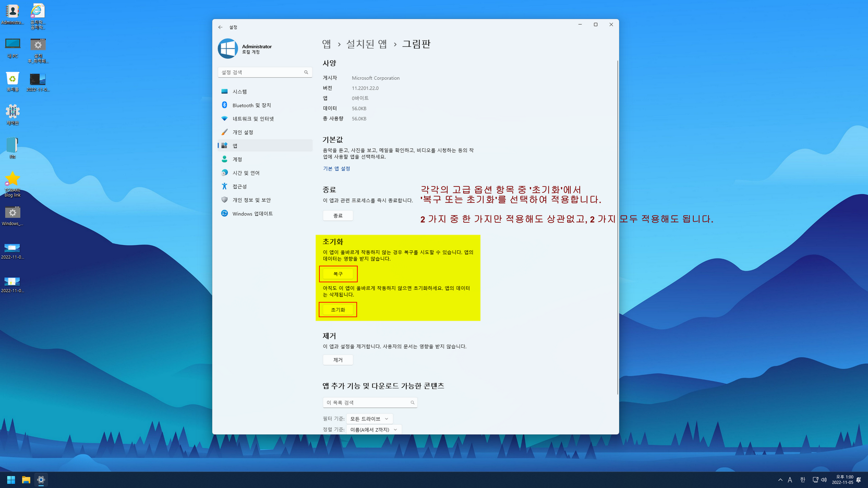Open 접근성 settings category
Image resolution: width=868 pixels, height=488 pixels.
[265, 187]
